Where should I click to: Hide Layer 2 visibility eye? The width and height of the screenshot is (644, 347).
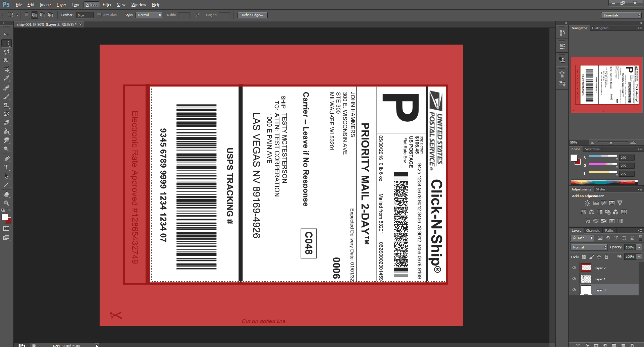(x=574, y=268)
